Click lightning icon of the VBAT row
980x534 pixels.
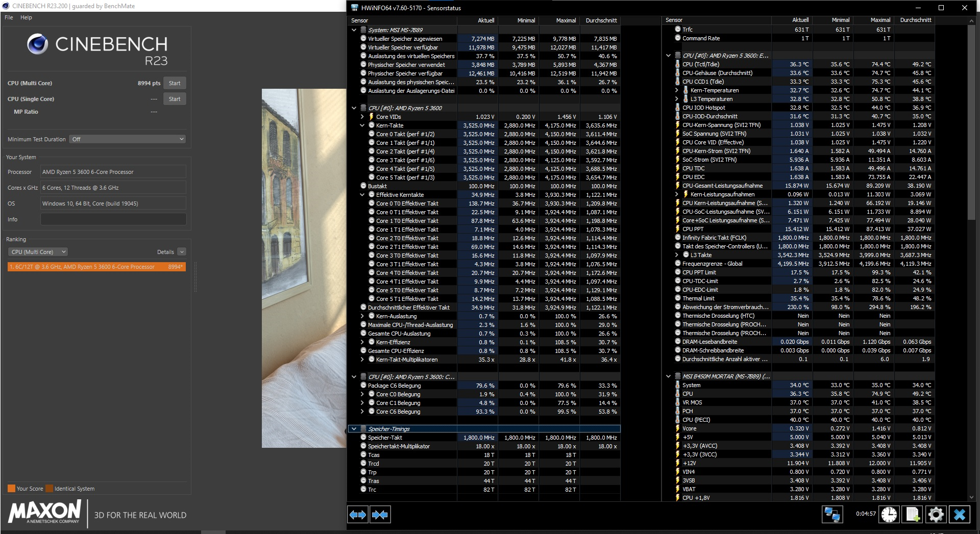(677, 489)
